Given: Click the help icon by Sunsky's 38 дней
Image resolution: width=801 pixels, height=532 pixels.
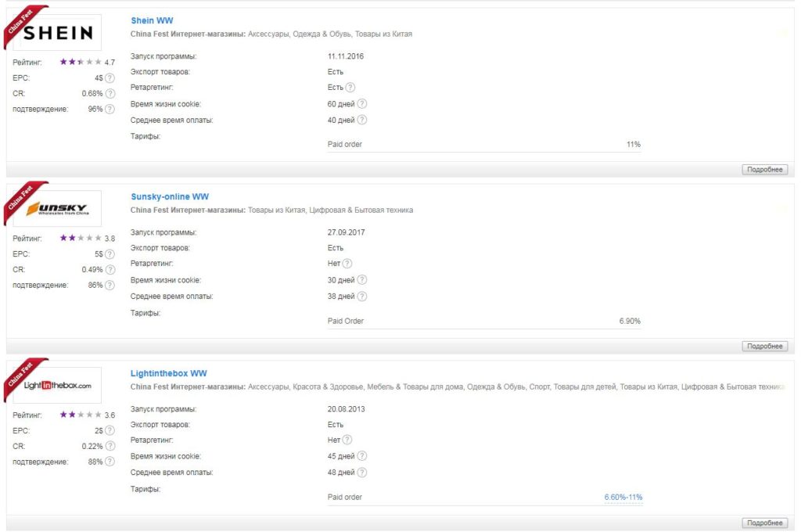Looking at the screenshot, I should (x=361, y=297).
